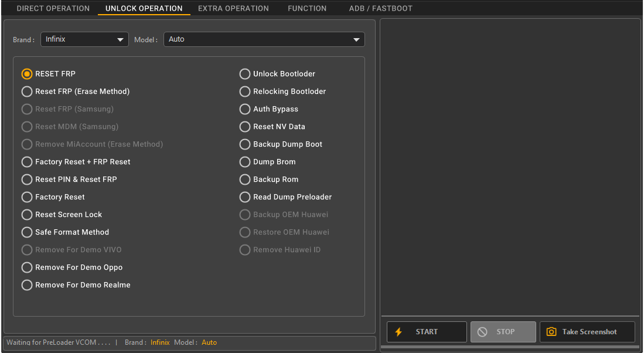The width and height of the screenshot is (644, 353).
Task: Switch to the FUNCTION tab
Action: tap(306, 8)
